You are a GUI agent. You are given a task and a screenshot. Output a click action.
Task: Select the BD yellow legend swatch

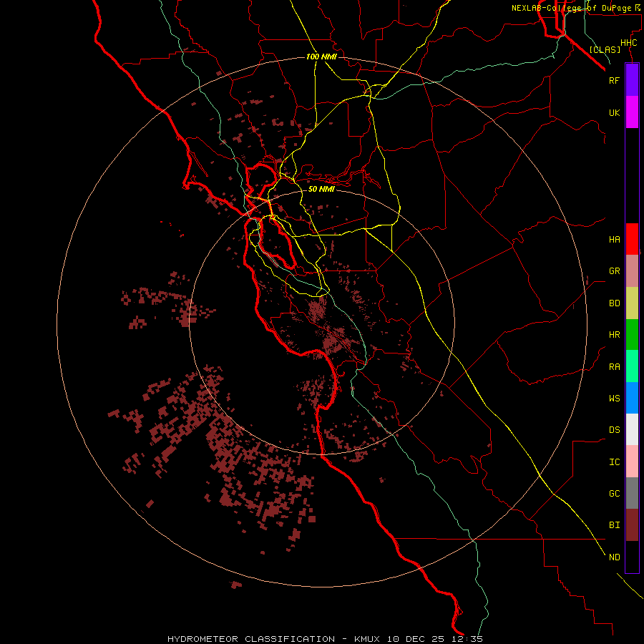[632, 303]
